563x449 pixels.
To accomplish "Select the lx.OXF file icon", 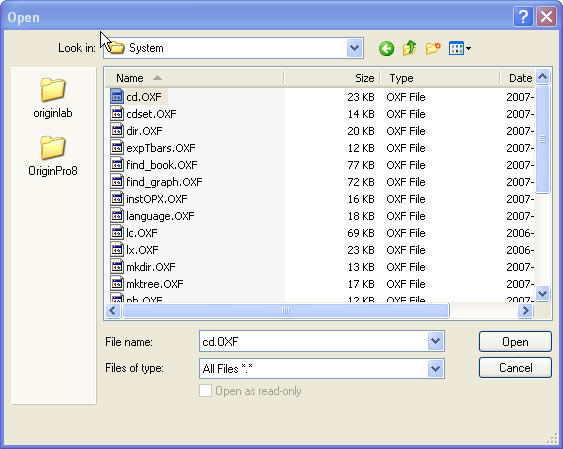I will point(117,250).
